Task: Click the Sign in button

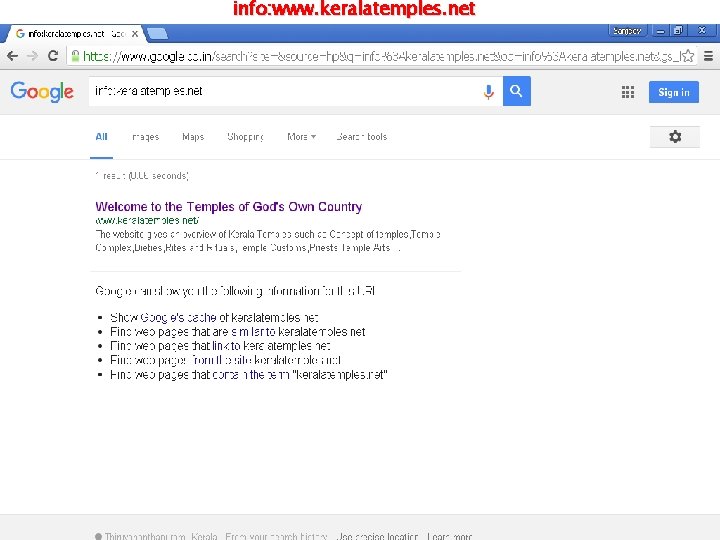Action: 674,92
